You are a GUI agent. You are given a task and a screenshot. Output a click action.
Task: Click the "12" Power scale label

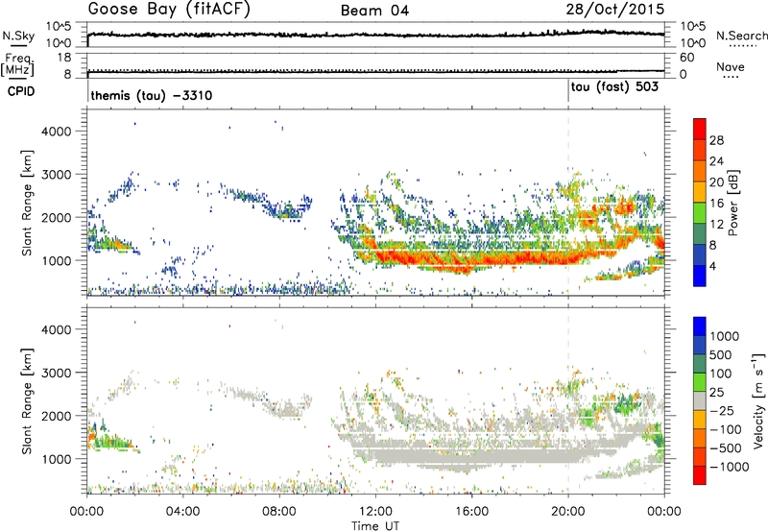tap(716, 225)
